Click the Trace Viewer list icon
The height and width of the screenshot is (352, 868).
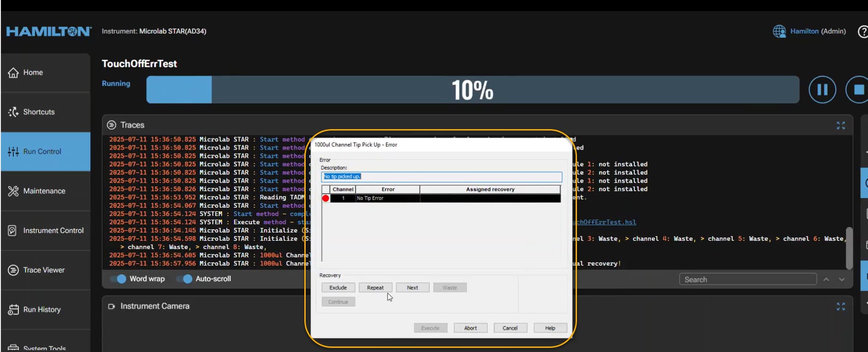[x=13, y=270]
